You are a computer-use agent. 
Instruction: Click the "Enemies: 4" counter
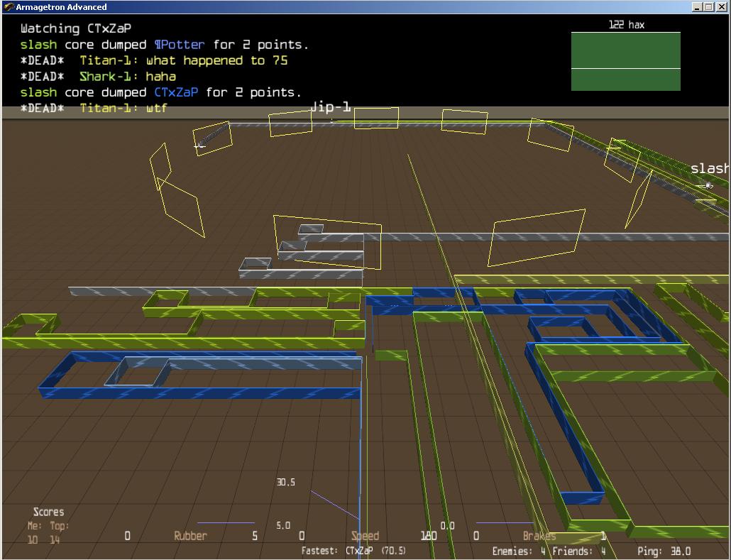point(519,551)
